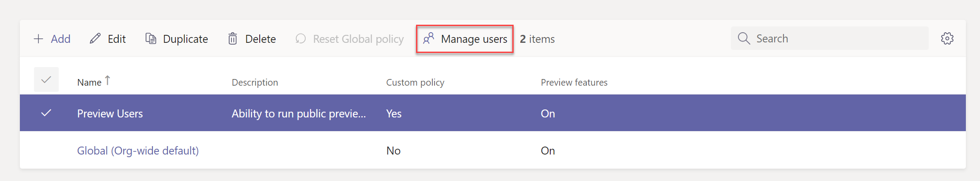Toggle the select-all checkbox in header

coord(46,80)
